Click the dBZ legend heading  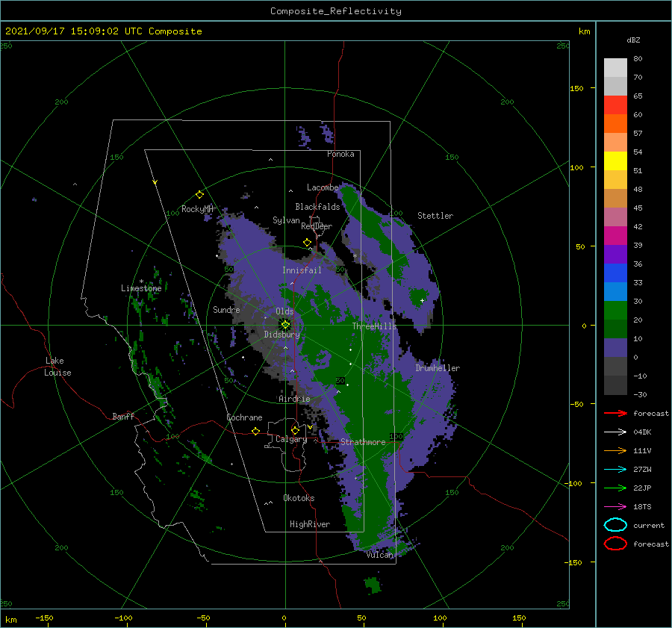[633, 40]
